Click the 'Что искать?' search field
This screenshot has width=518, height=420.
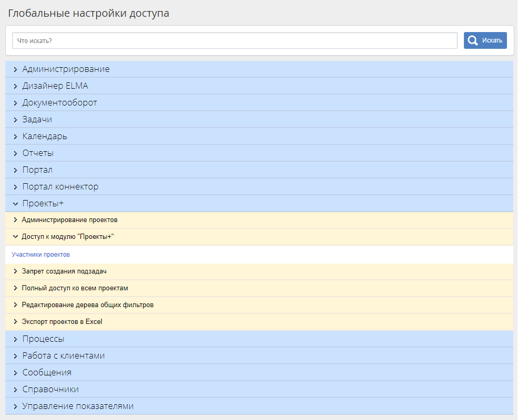(235, 40)
